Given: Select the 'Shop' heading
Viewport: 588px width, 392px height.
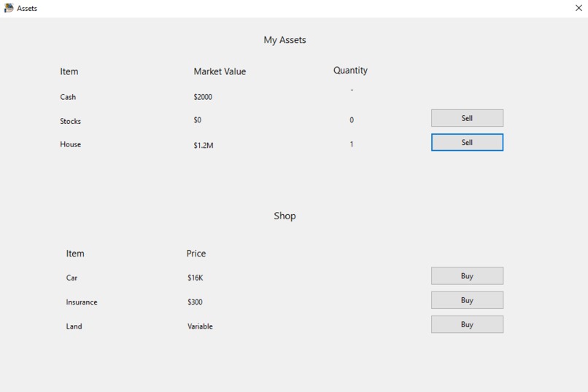Looking at the screenshot, I should point(285,216).
